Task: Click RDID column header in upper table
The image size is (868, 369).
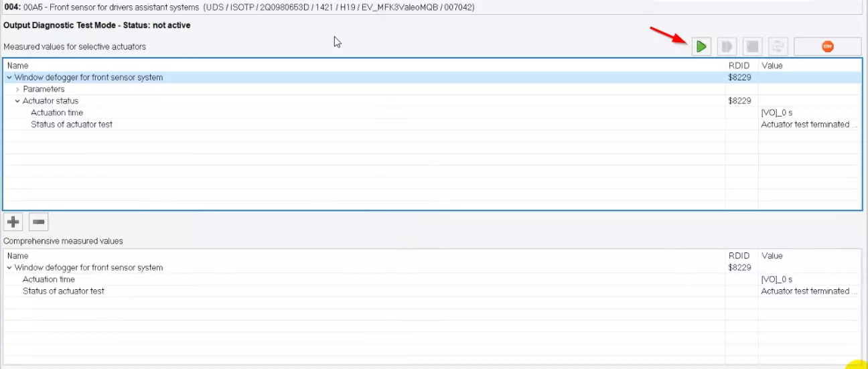Action: 738,66
